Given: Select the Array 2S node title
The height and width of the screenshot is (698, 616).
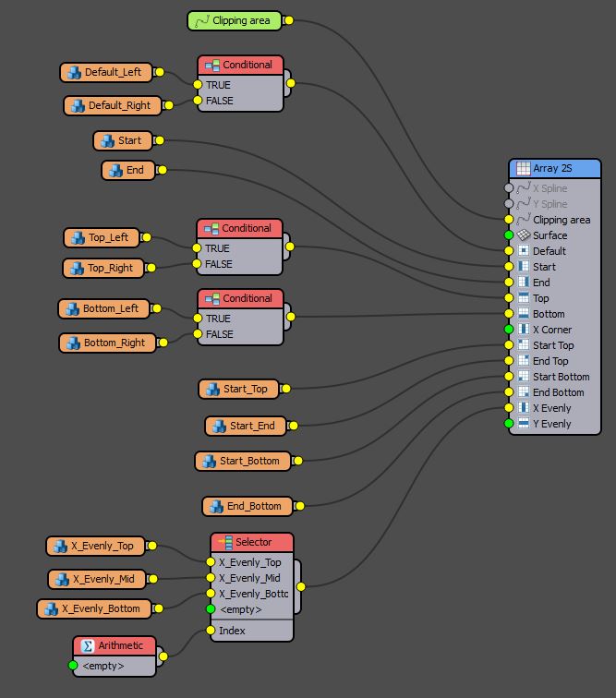Looking at the screenshot, I should pyautogui.click(x=554, y=169).
